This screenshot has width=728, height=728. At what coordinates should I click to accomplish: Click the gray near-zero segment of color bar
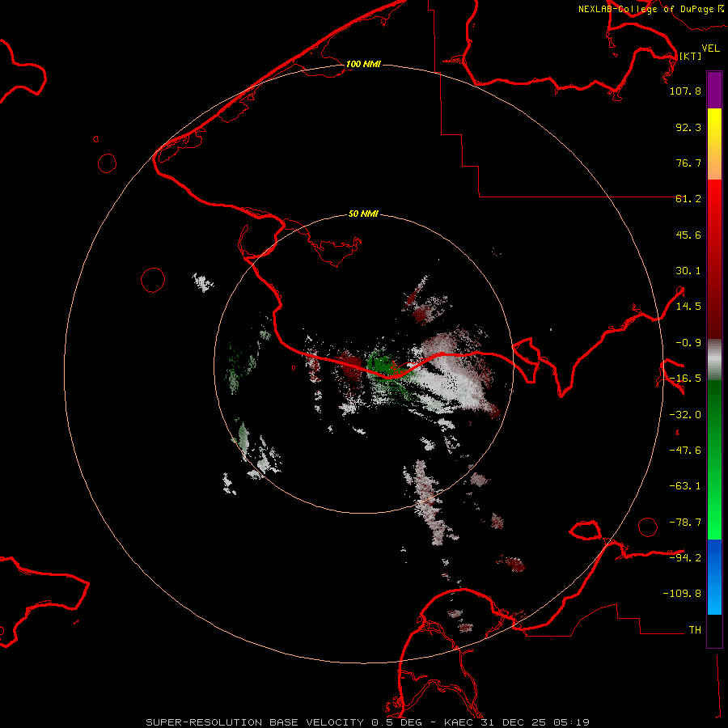point(714,360)
